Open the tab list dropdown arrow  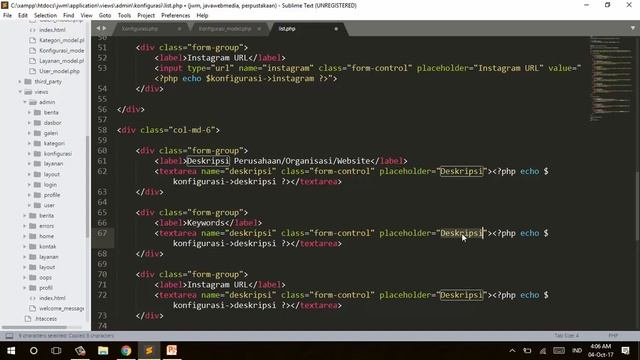click(x=633, y=28)
